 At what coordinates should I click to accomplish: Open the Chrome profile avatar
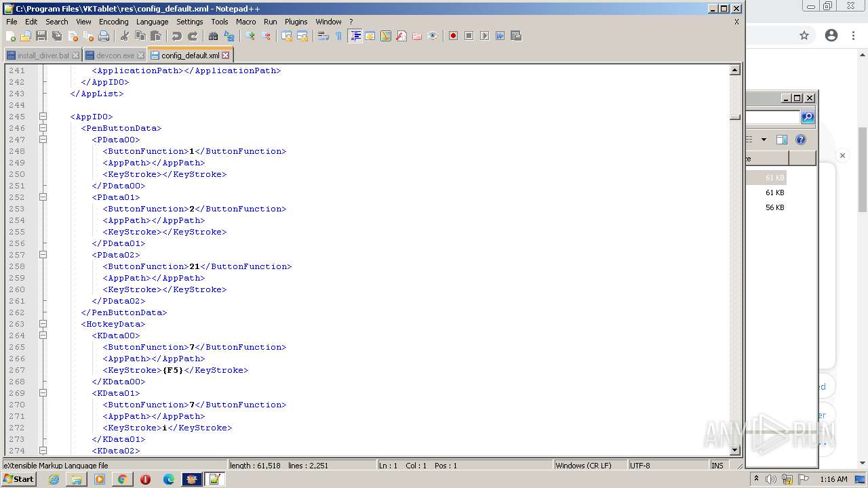831,36
